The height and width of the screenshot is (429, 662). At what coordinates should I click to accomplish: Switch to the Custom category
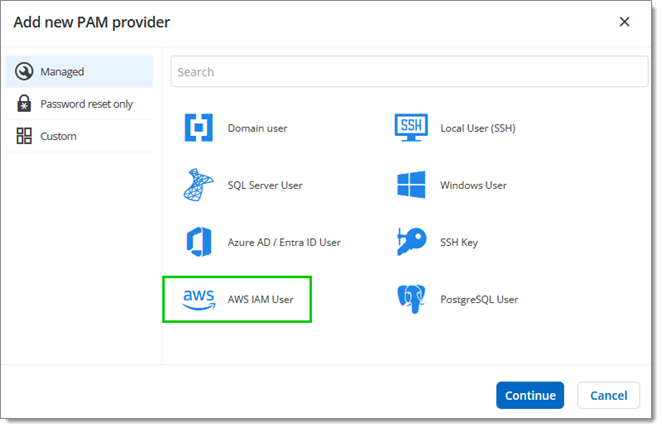pyautogui.click(x=58, y=136)
